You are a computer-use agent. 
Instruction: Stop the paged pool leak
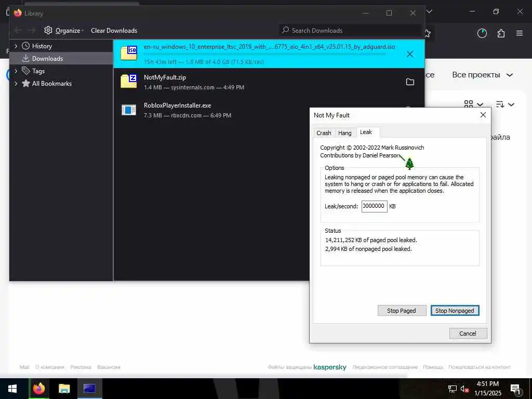(402, 311)
